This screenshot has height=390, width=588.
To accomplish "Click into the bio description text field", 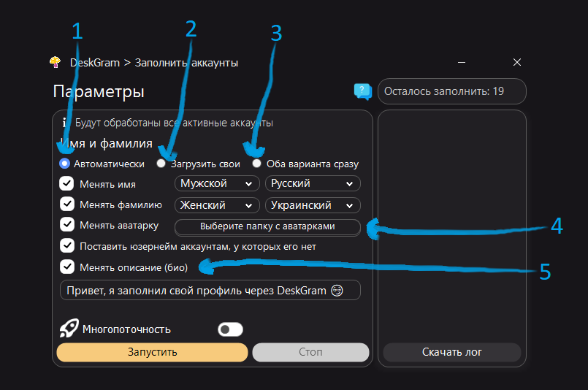I will 210,290.
